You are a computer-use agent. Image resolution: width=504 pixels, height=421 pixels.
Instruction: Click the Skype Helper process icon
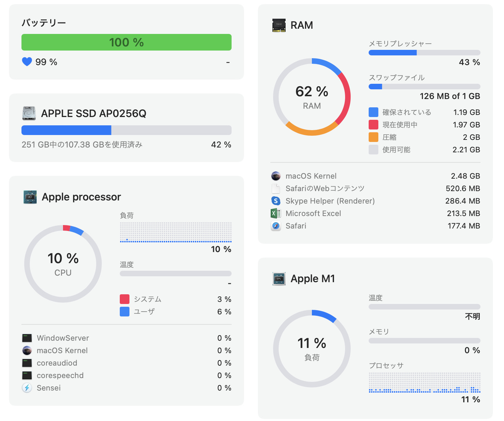276,201
